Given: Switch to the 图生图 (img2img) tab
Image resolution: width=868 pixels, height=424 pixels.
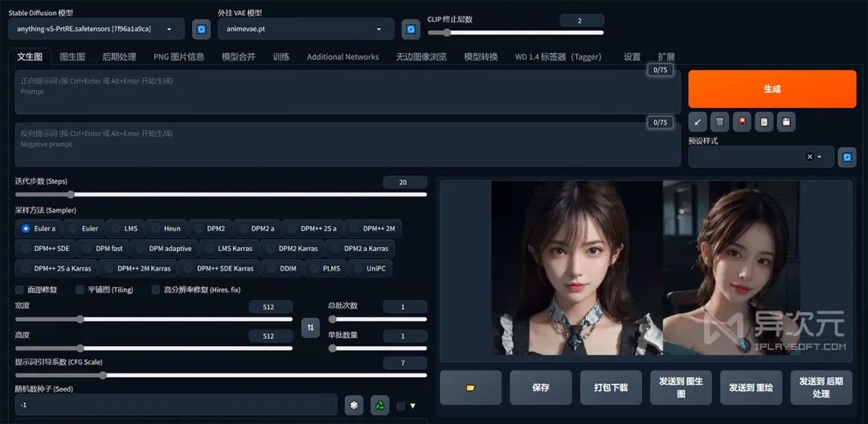Looking at the screenshot, I should [72, 56].
